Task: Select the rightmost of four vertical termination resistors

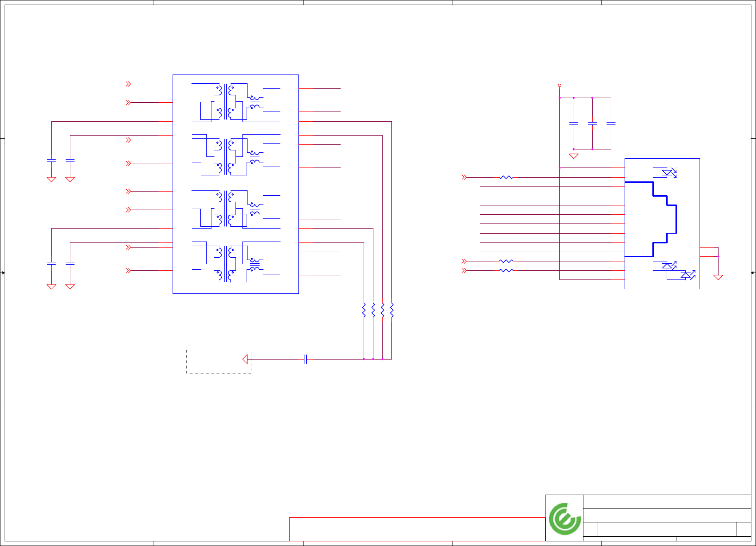Action: [392, 310]
